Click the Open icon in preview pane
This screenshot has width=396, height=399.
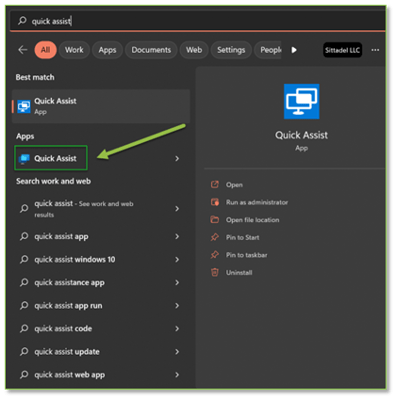click(215, 184)
